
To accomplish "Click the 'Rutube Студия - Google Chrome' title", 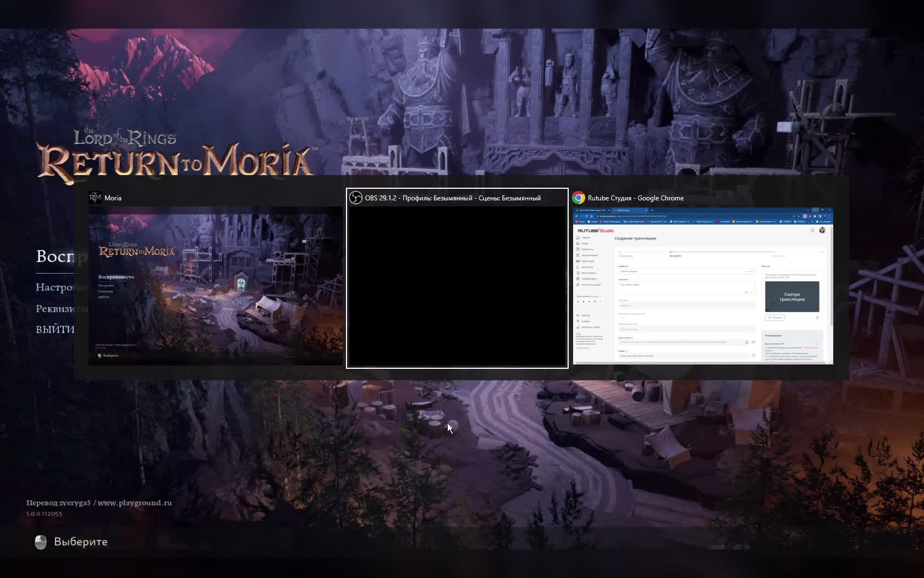I will (636, 198).
